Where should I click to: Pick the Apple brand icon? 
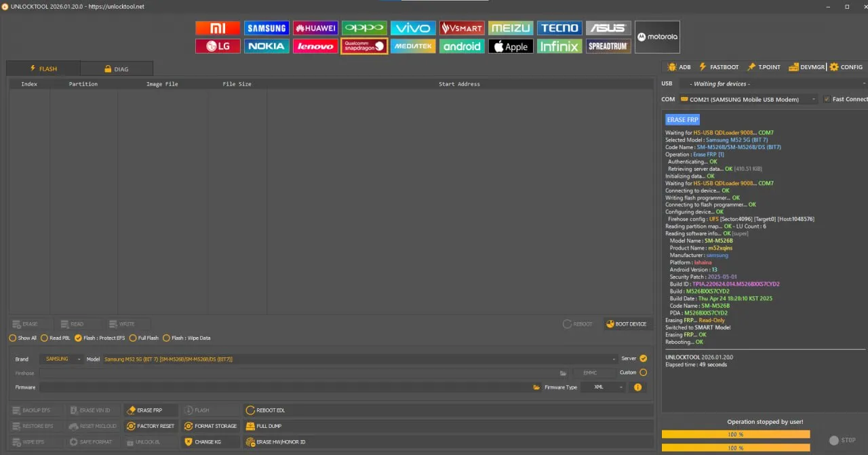tap(511, 46)
